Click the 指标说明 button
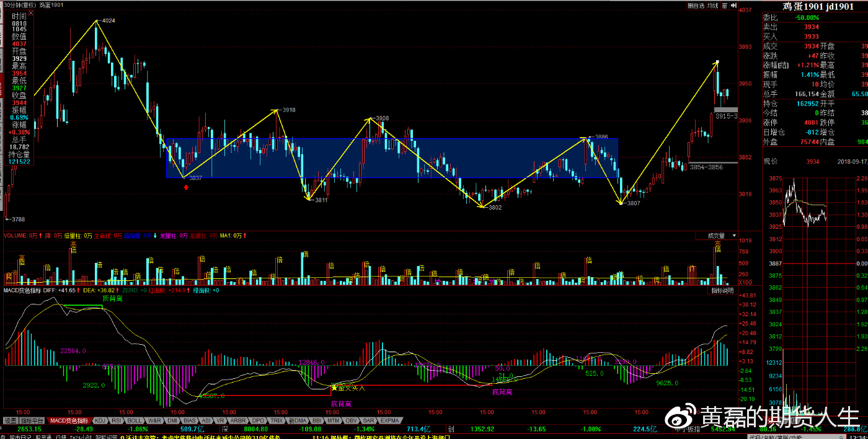Viewport: 868px width, 439px height. (x=722, y=290)
